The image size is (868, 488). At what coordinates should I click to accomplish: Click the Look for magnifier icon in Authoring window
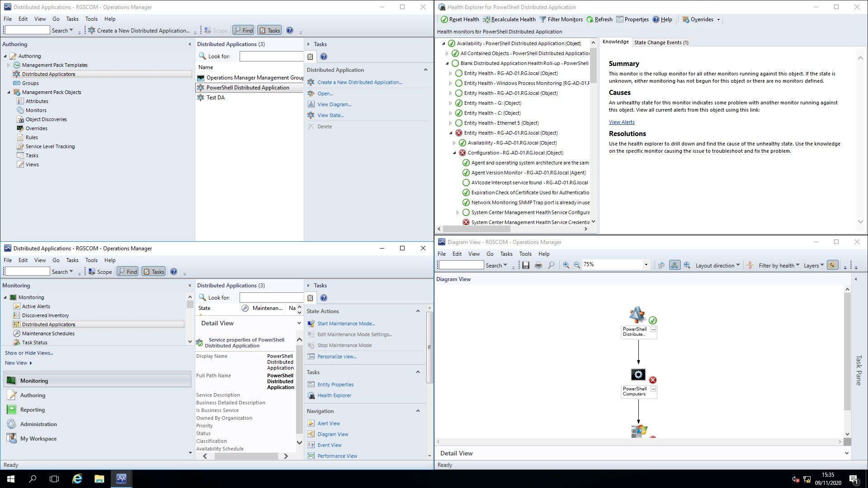[202, 56]
